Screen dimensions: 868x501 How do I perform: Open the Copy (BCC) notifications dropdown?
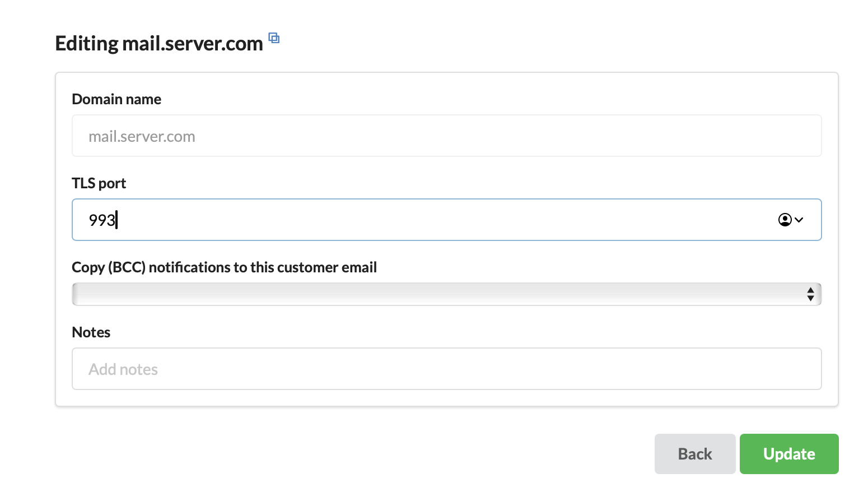click(446, 294)
